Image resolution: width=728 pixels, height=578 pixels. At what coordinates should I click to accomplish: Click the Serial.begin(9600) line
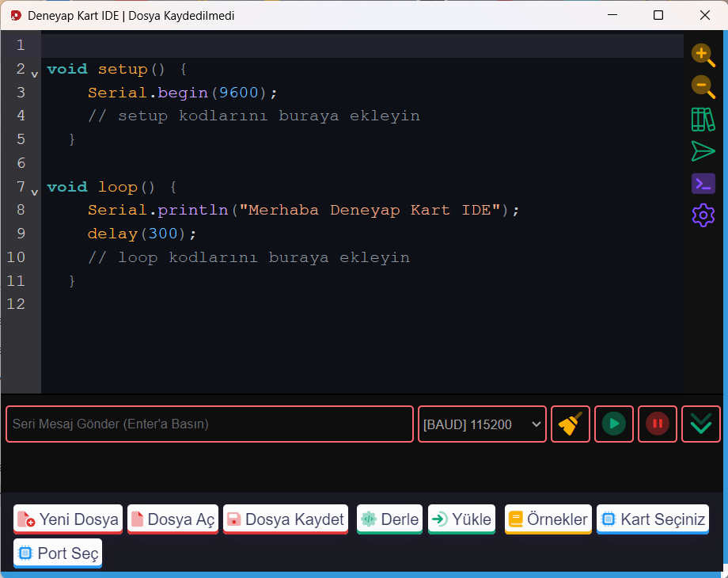(182, 93)
